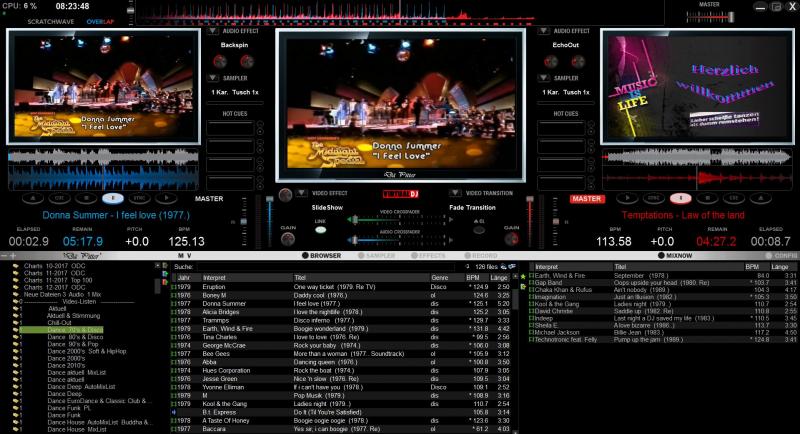This screenshot has width=800, height=434.
Task: Click the plus icon above the folder tree
Action: tap(13, 256)
